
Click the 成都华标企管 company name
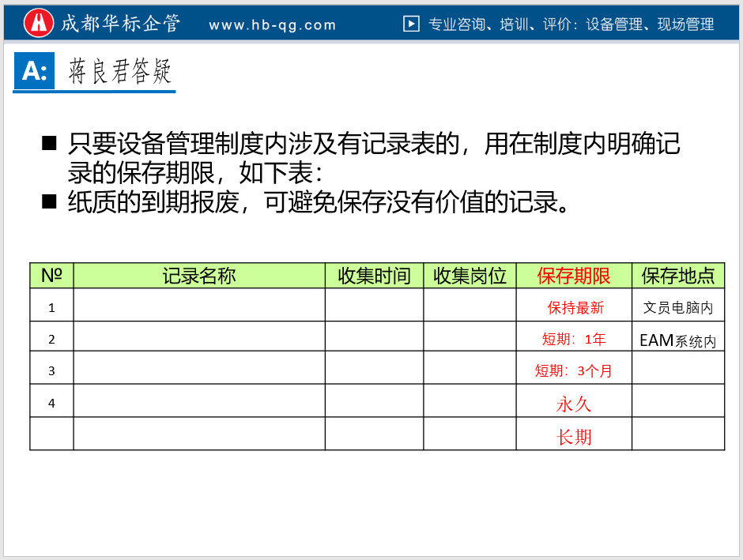pyautogui.click(x=121, y=24)
